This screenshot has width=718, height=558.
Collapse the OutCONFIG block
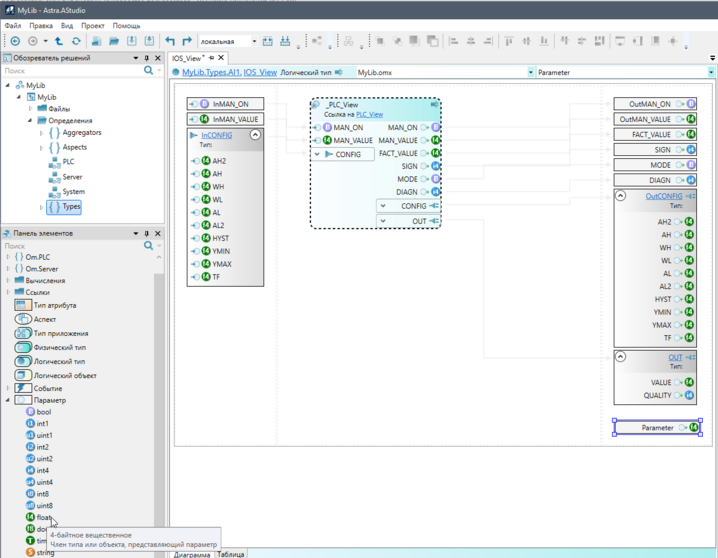620,196
